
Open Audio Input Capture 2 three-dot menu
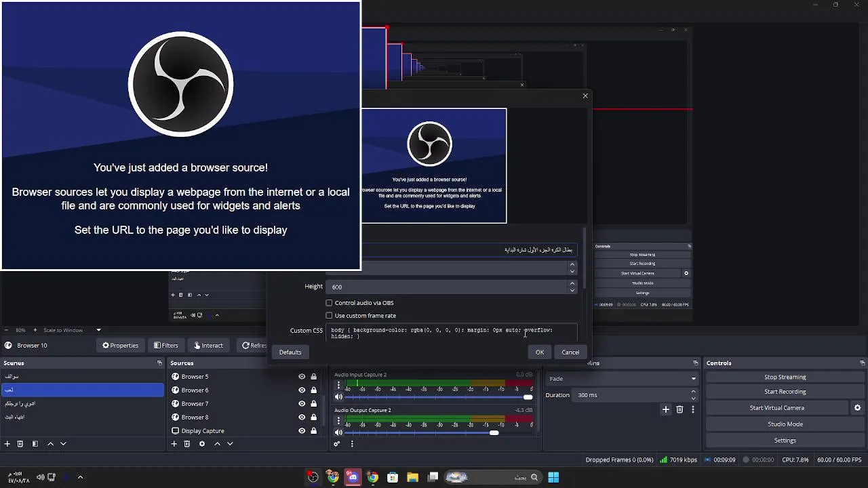338,386
